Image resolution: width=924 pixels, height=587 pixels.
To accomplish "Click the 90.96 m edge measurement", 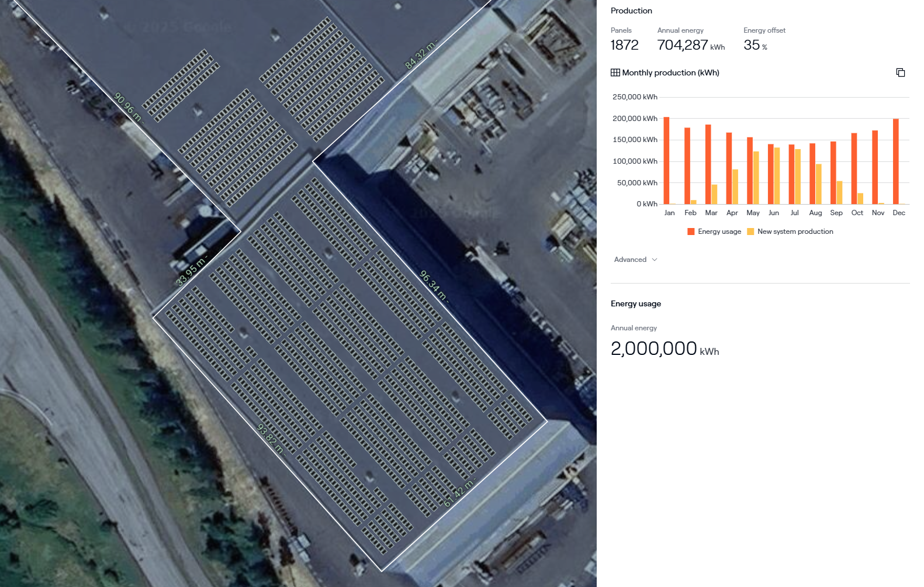I will point(127,107).
